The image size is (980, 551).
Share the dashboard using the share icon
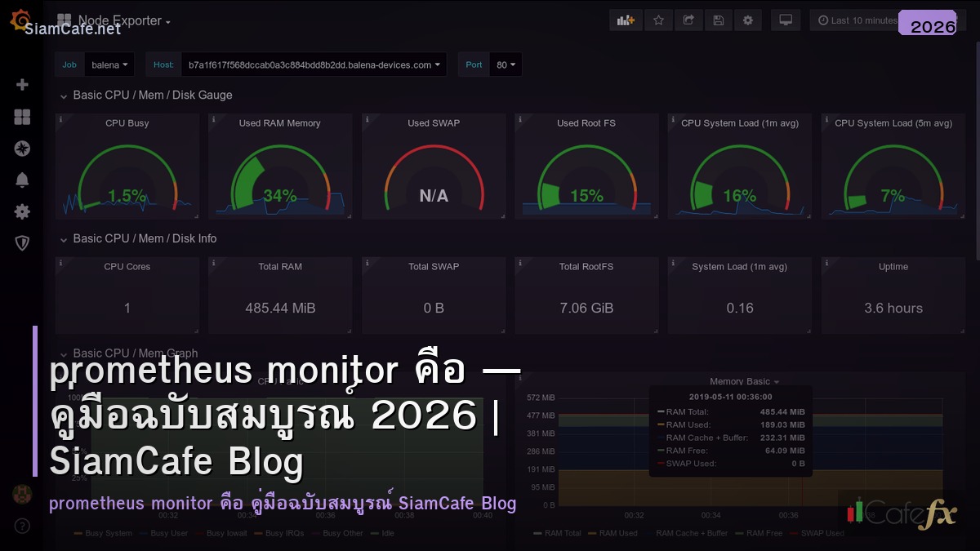click(x=688, y=20)
